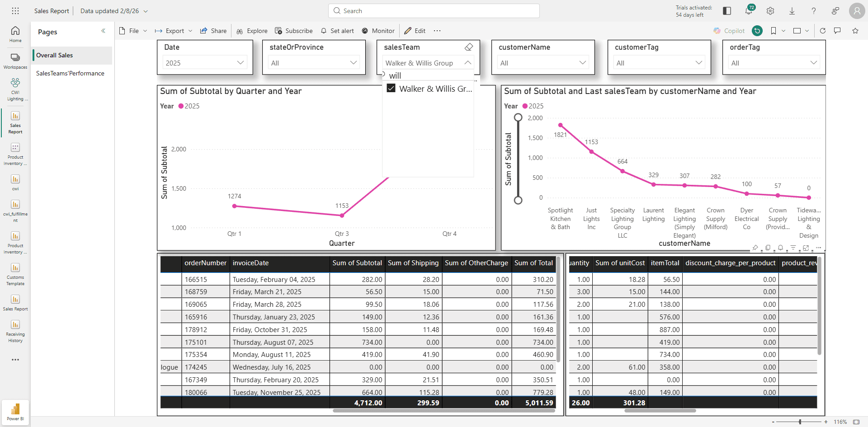The image size is (868, 427).
Task: Expand the customerTag slicer dropdown
Action: [x=699, y=63]
